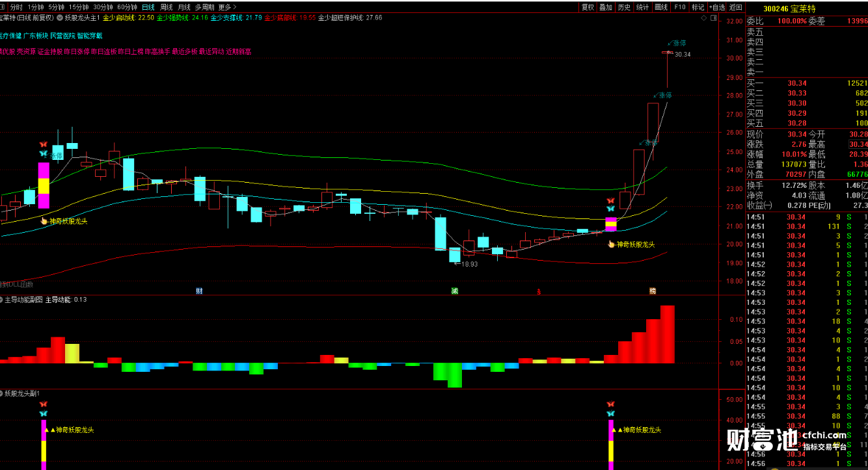Viewport: 868px width, 470px height.
Task: Add stock via +自选 button
Action: pyautogui.click(x=716, y=7)
